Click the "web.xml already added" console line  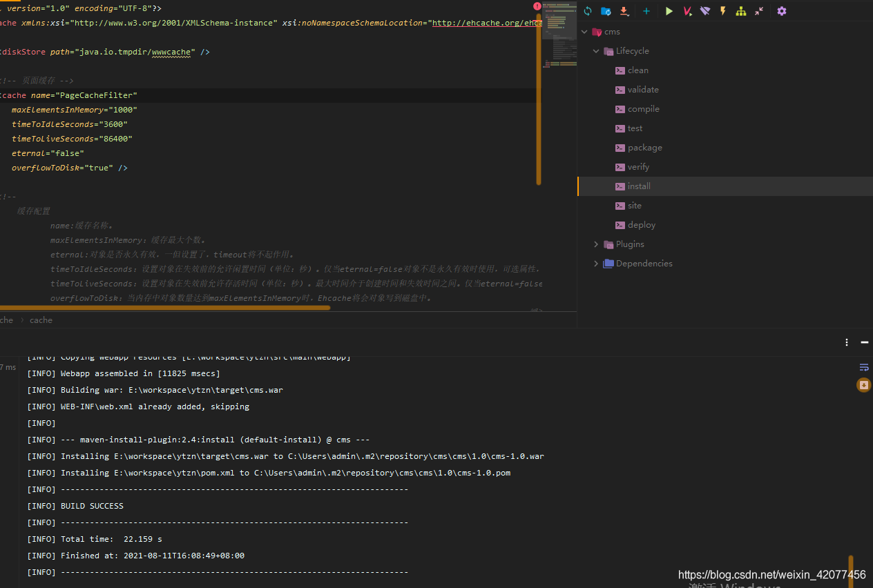coord(138,406)
